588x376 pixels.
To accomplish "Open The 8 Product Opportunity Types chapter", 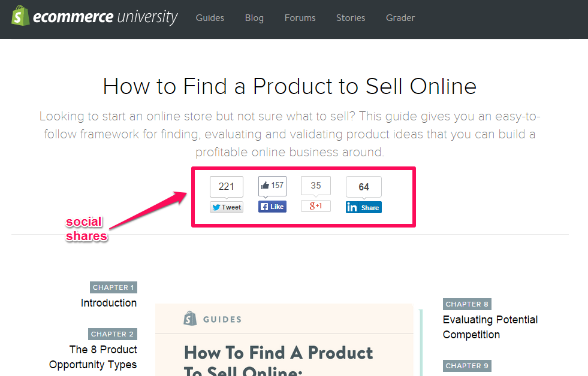I will point(93,357).
